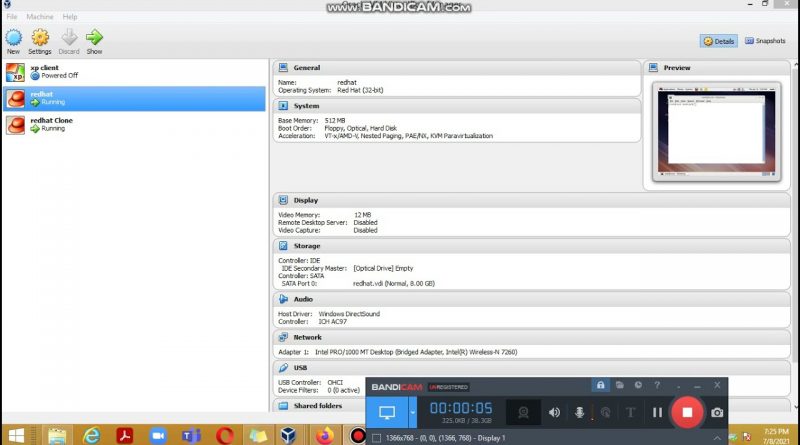This screenshot has height=445, width=800.
Task: Click the OHCI USB controller value
Action: pyautogui.click(x=335, y=382)
